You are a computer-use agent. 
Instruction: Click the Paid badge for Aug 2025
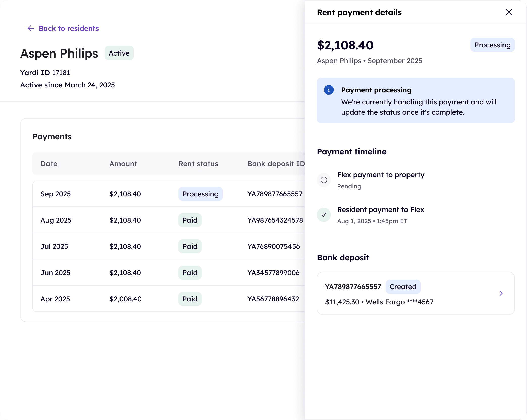(x=190, y=220)
